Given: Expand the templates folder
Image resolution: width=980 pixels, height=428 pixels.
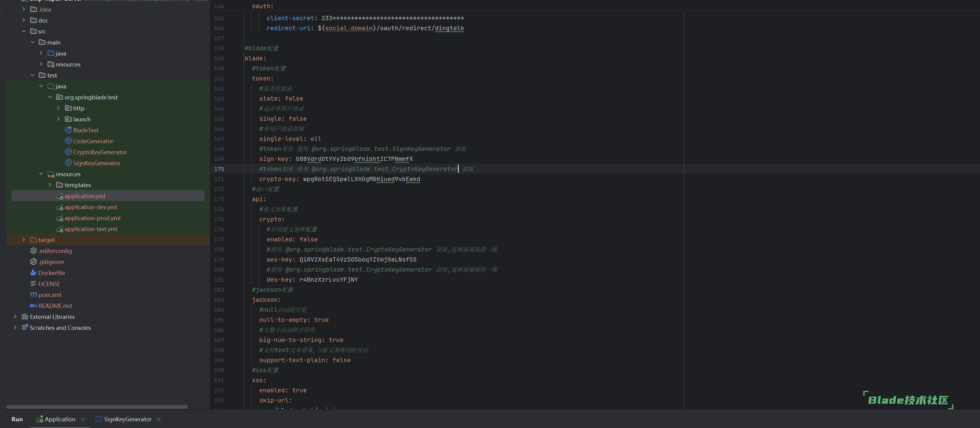Looking at the screenshot, I should pos(50,185).
